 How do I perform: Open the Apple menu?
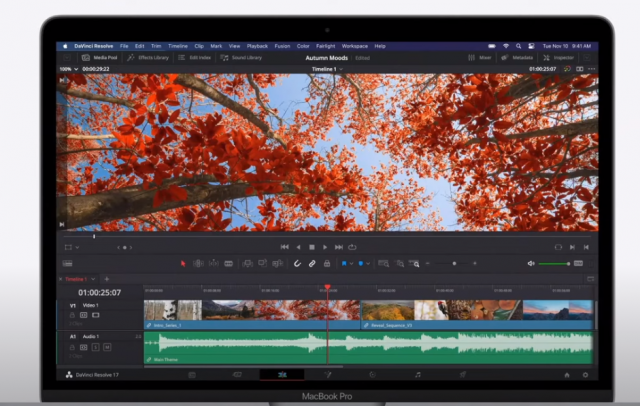[x=65, y=46]
